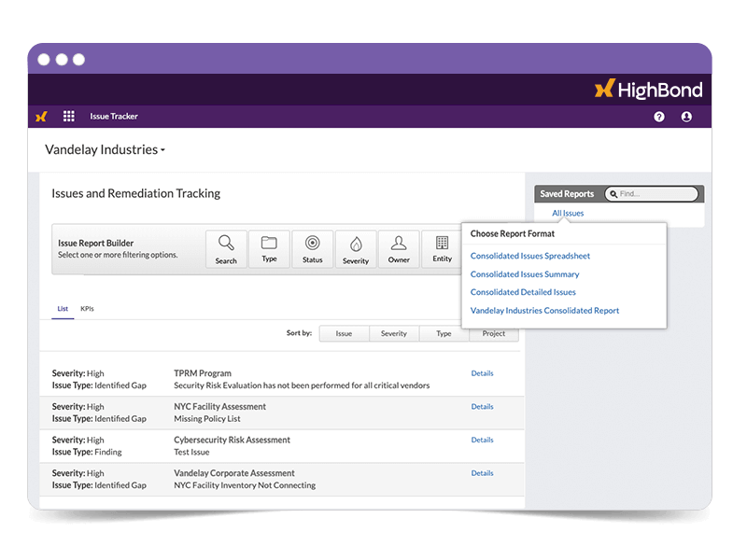Open Details for NYC Facility Assessment
The image size is (747, 560).
pos(482,407)
